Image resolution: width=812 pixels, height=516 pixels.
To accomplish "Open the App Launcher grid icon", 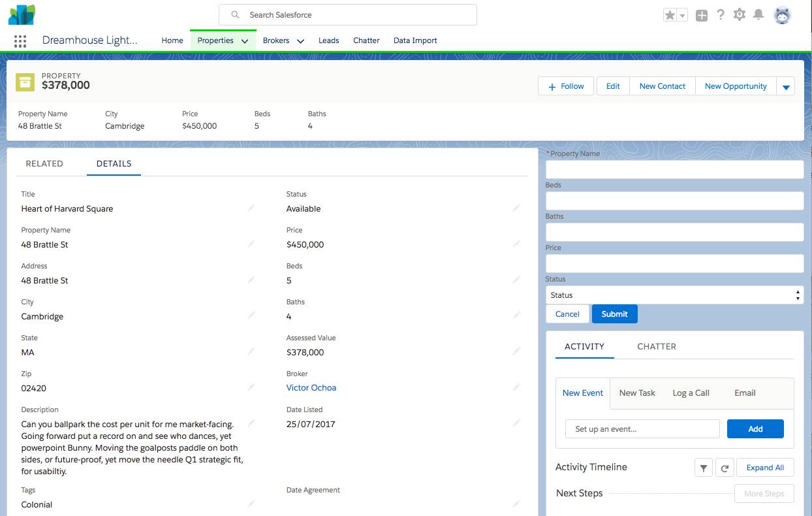I will (20, 40).
